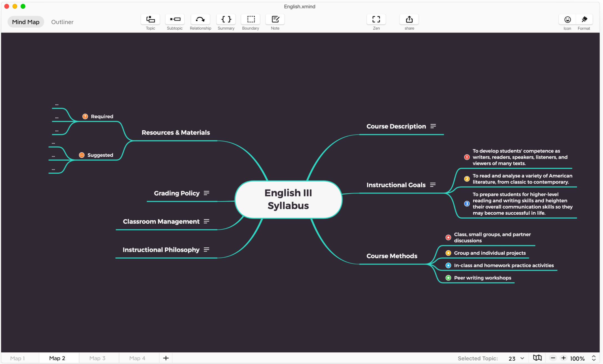Draw a Boundary around topics
Image resolution: width=603 pixels, height=364 pixels.
tap(251, 19)
